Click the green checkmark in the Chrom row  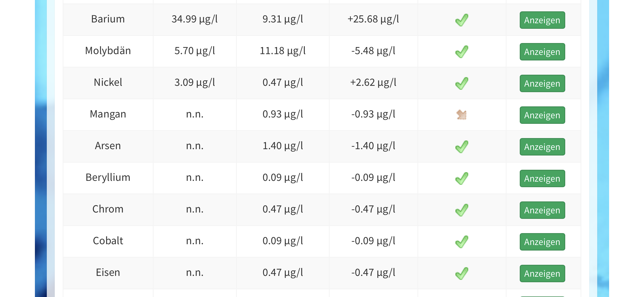pyautogui.click(x=462, y=210)
